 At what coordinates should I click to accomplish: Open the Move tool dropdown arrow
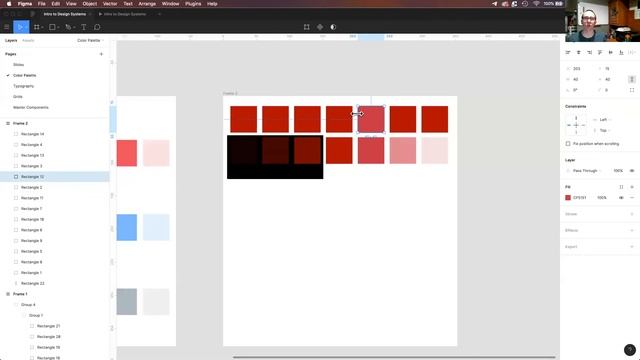(26, 27)
